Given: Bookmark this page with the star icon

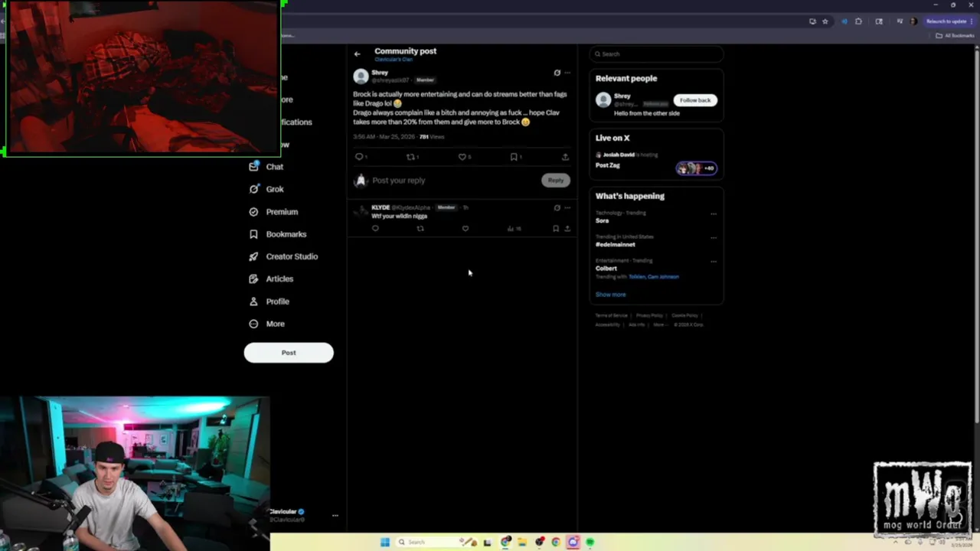Looking at the screenshot, I should click(825, 21).
